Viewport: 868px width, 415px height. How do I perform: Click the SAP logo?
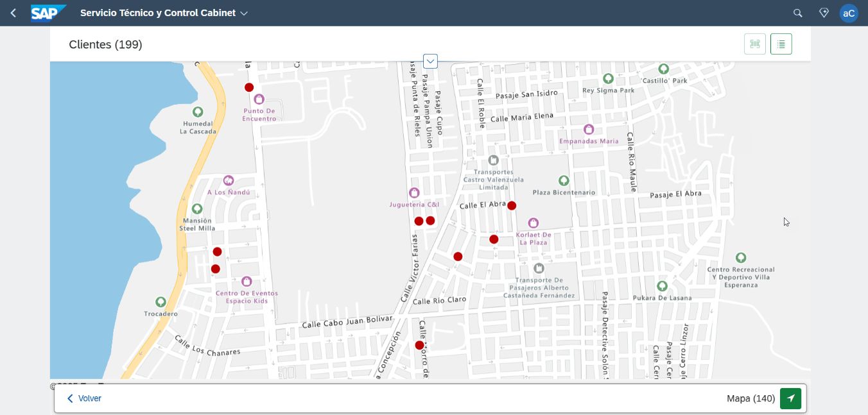click(x=48, y=13)
